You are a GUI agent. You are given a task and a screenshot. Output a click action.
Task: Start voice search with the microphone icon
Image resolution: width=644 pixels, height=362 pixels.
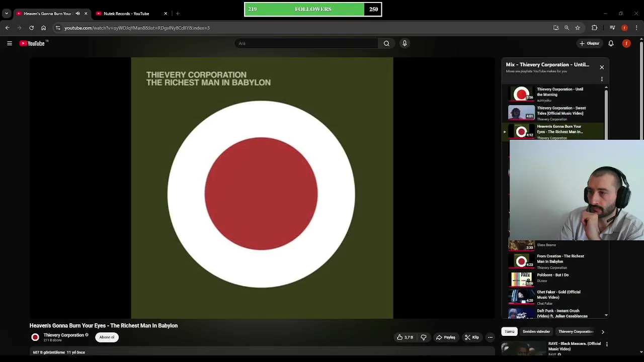(405, 43)
